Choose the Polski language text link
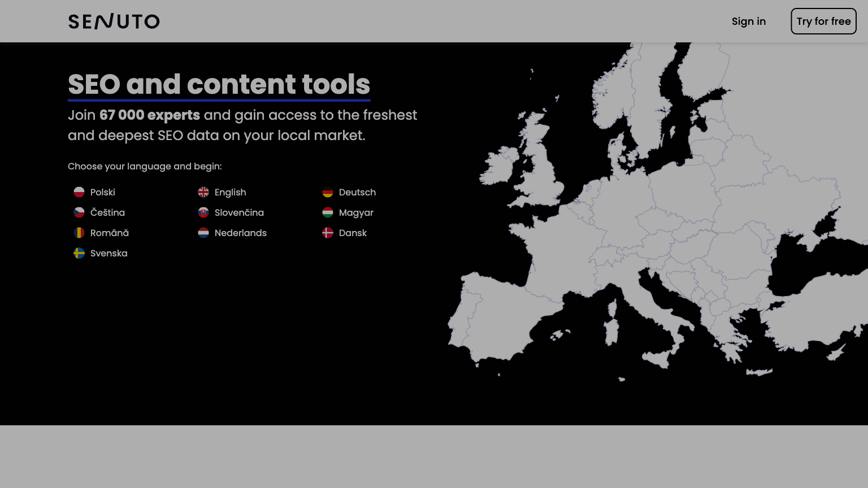Image resolution: width=868 pixels, height=488 pixels. point(103,192)
